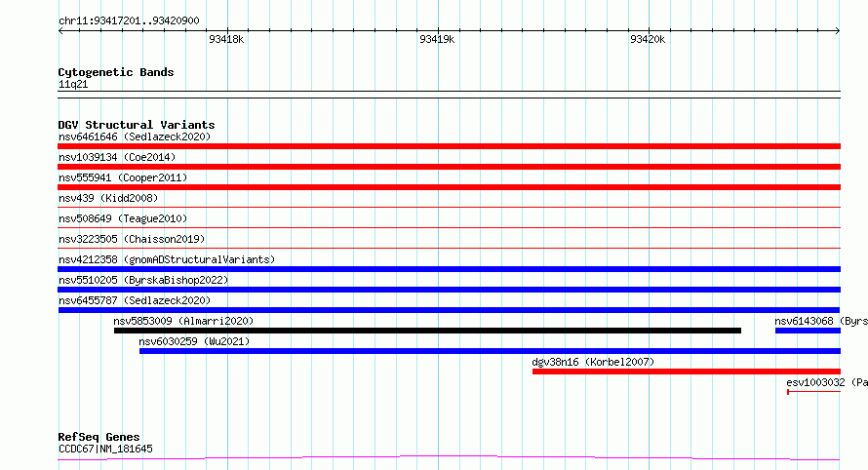Click the right arrowhead of the ruler

pos(838,31)
